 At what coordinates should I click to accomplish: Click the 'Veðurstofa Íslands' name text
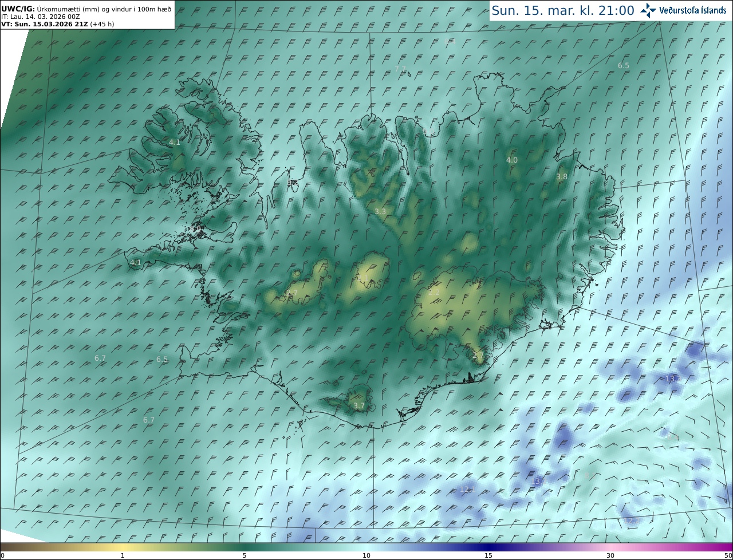coord(692,10)
